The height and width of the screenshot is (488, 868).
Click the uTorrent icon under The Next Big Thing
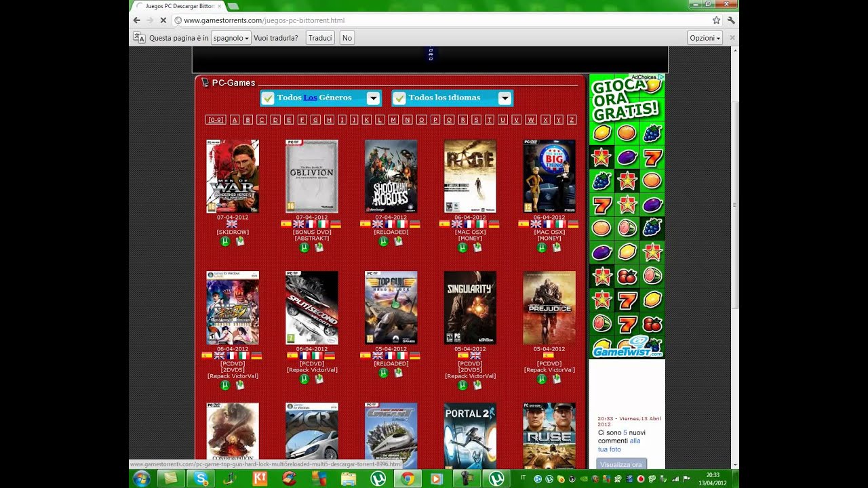point(542,247)
